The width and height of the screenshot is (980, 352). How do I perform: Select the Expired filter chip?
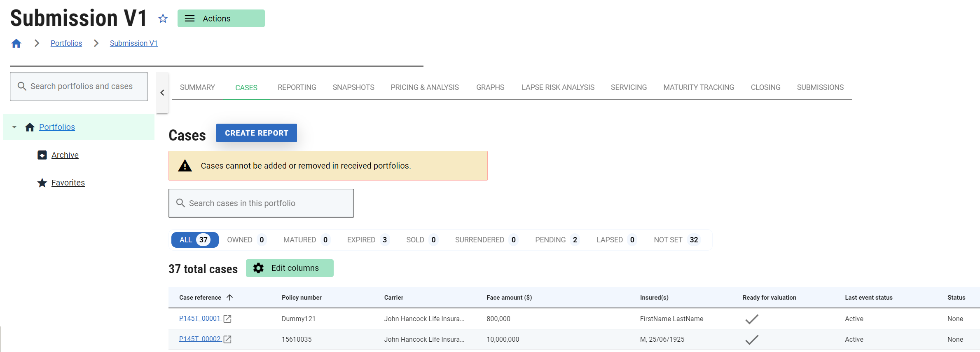[367, 240]
